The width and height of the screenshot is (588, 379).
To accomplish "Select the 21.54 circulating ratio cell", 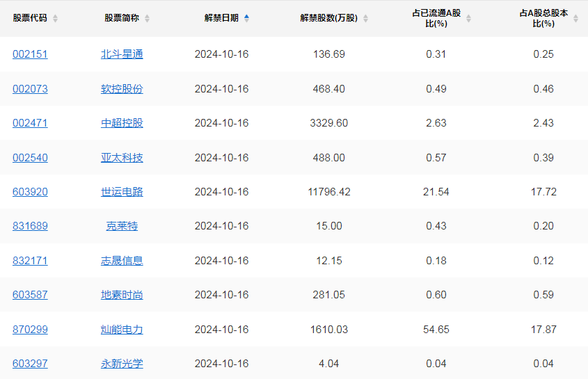I will coord(436,192).
